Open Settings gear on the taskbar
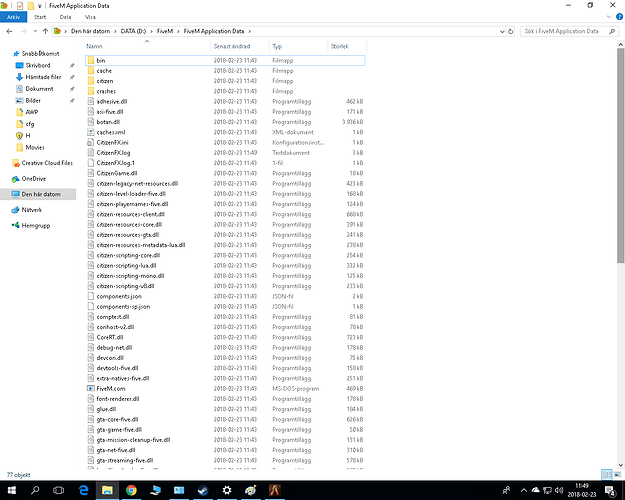Image resolution: width=625 pixels, height=500 pixels. coord(227,490)
